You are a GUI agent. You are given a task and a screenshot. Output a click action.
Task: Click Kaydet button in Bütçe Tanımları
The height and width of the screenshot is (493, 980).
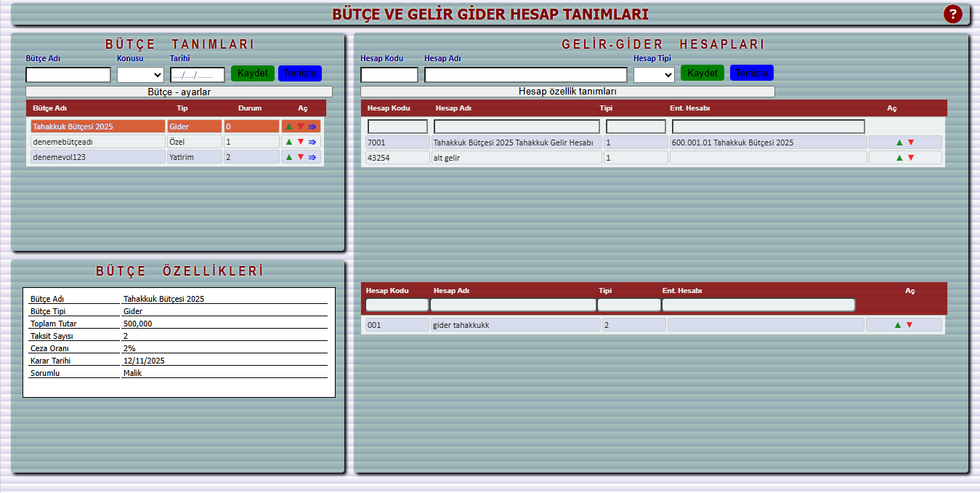point(253,73)
